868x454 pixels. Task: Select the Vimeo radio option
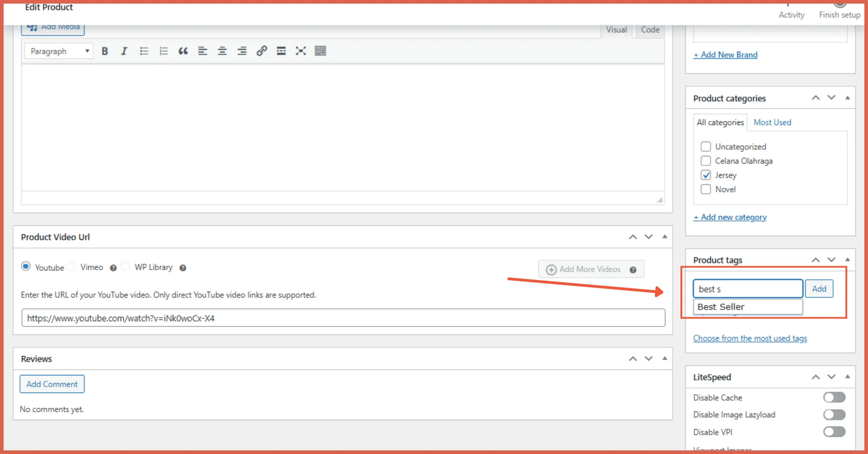(72, 267)
